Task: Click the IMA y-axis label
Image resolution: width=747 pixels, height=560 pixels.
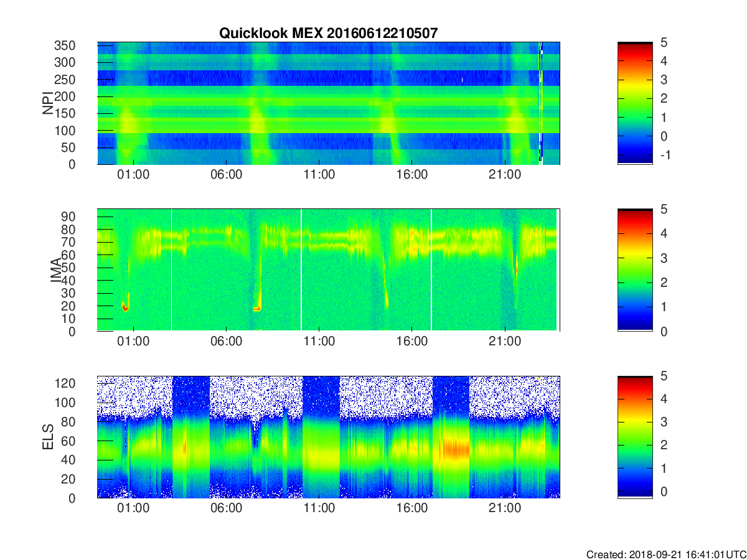Action: (55, 271)
